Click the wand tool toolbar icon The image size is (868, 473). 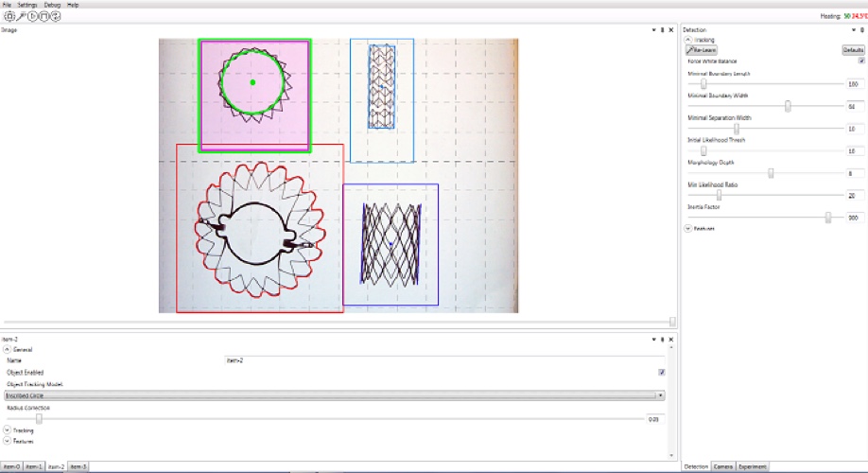pyautogui.click(x=21, y=17)
